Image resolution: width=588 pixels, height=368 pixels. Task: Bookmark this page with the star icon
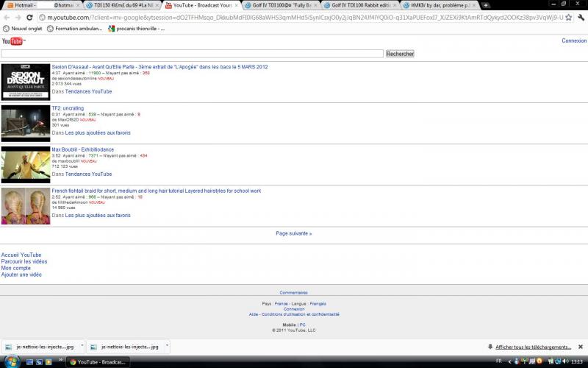coord(568,17)
